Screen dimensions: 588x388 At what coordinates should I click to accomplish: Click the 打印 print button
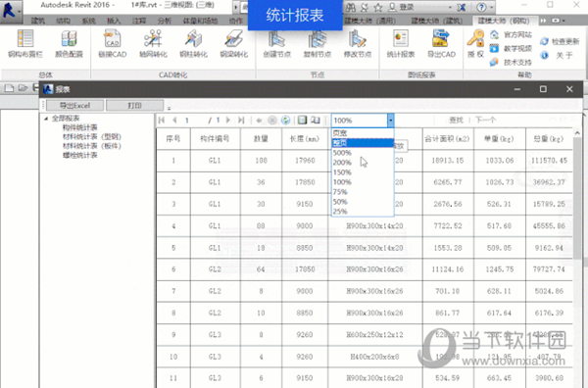click(134, 106)
